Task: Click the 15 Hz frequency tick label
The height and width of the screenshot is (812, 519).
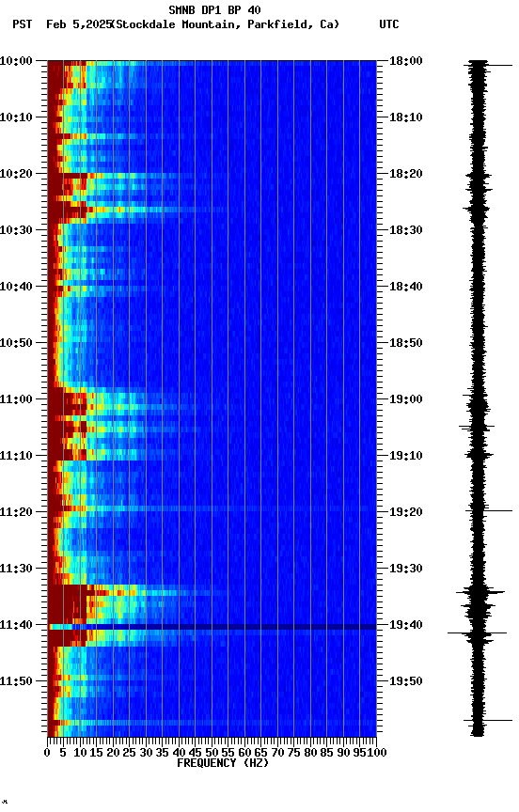Action: (96, 753)
